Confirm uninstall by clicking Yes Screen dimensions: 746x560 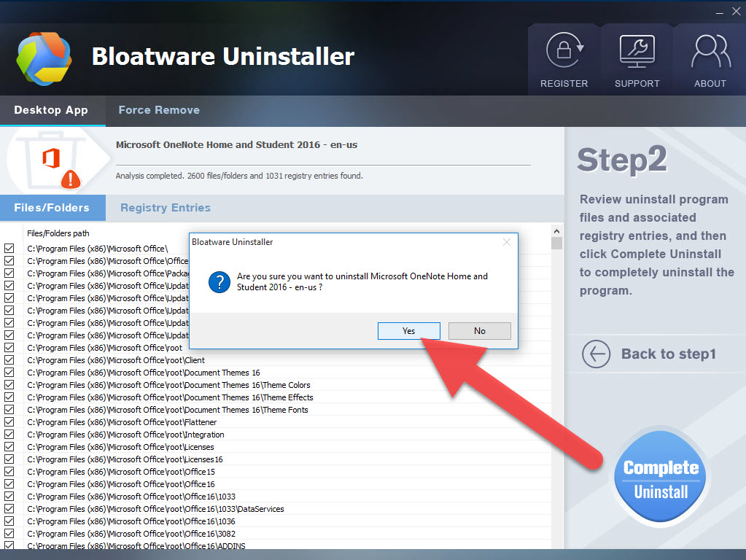408,330
